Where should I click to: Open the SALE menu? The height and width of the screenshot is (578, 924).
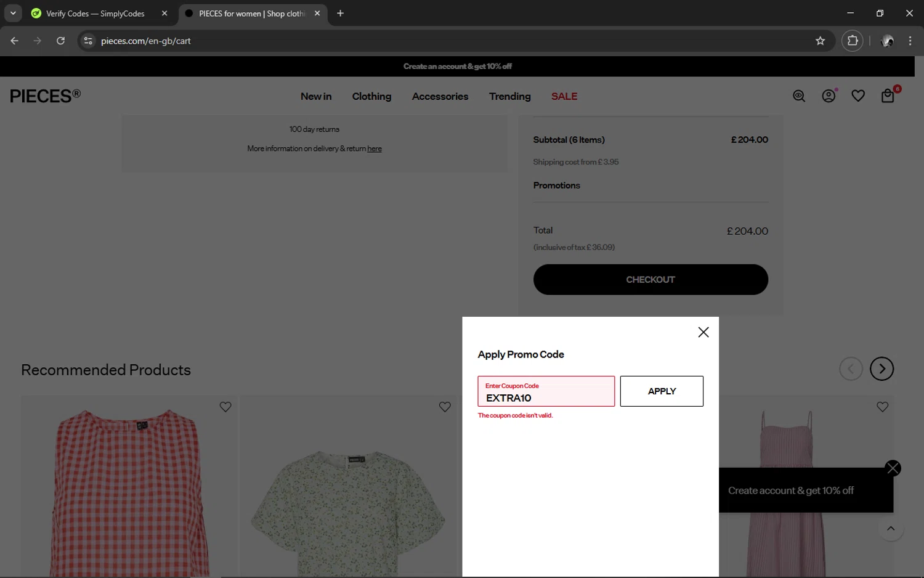click(564, 96)
